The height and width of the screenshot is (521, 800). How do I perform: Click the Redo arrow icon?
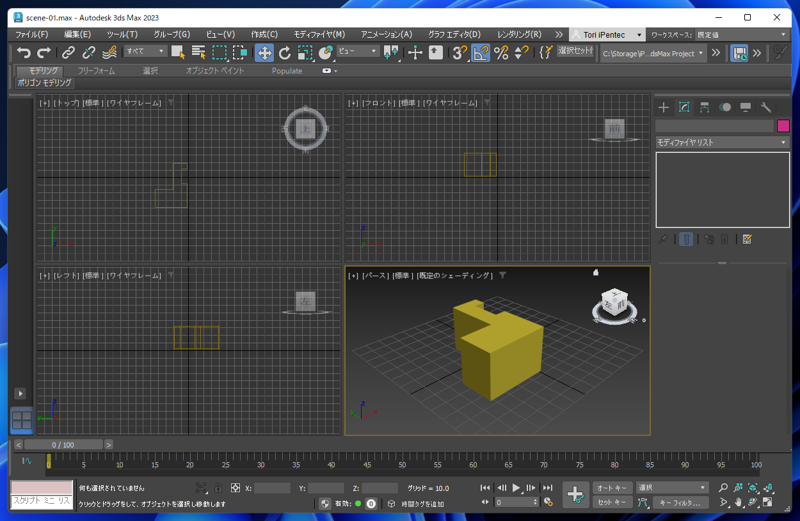44,53
